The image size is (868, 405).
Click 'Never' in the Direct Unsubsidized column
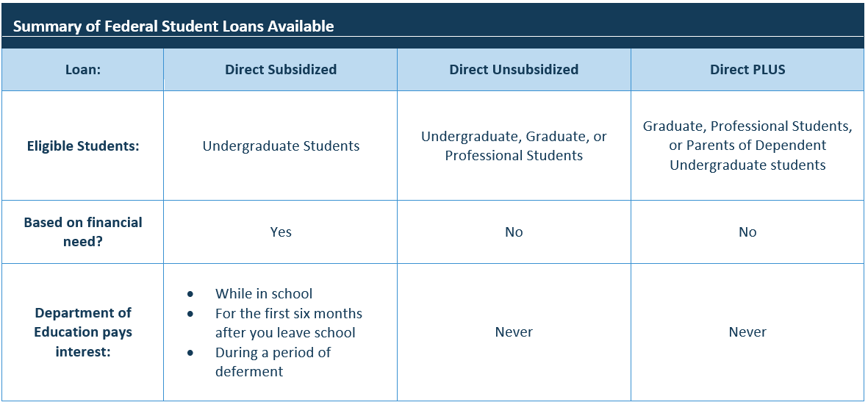(x=514, y=332)
